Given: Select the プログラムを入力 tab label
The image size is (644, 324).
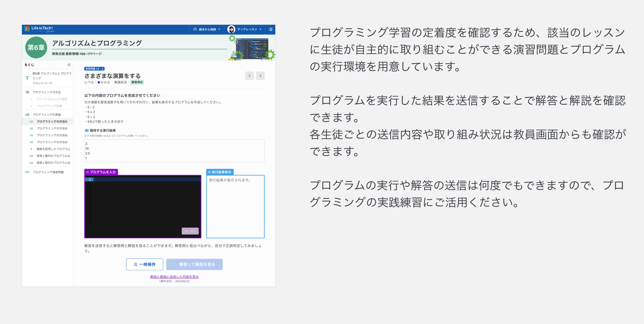Looking at the screenshot, I should (101, 172).
